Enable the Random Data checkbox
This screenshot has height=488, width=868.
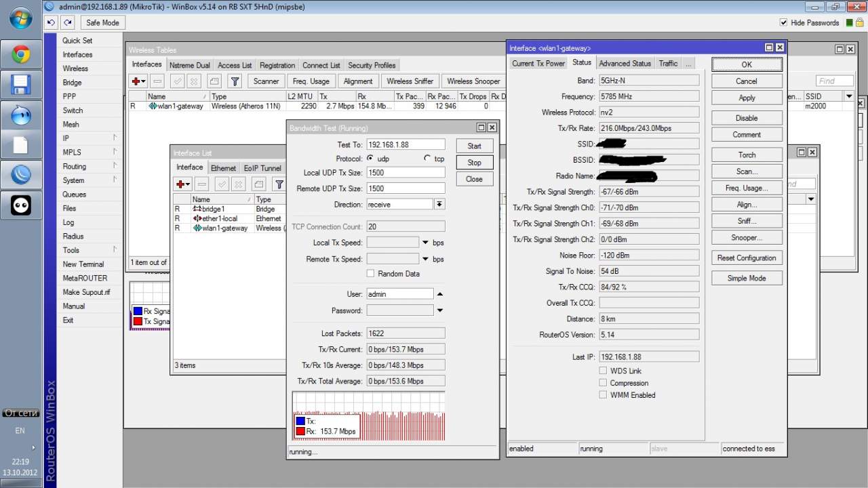coord(370,274)
